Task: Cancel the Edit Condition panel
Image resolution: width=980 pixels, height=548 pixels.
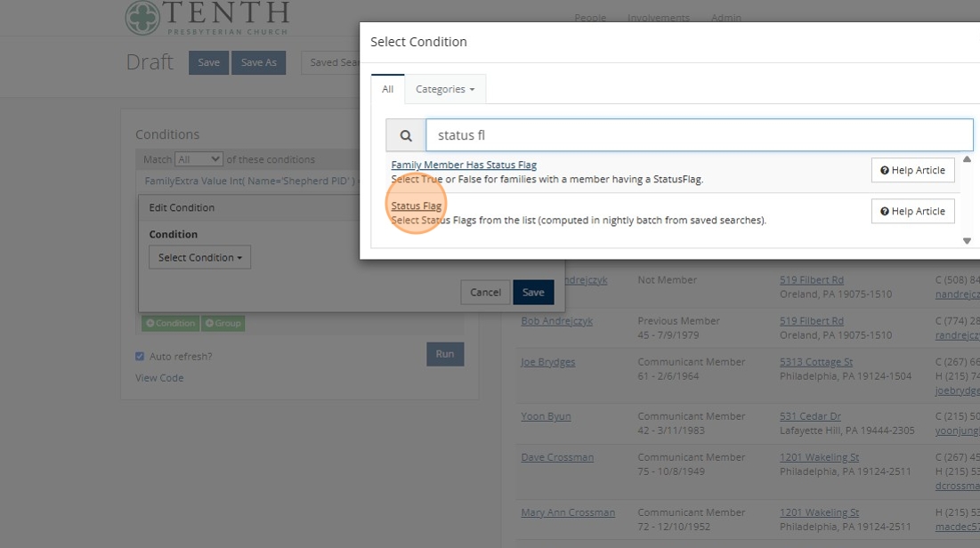Action: [486, 293]
